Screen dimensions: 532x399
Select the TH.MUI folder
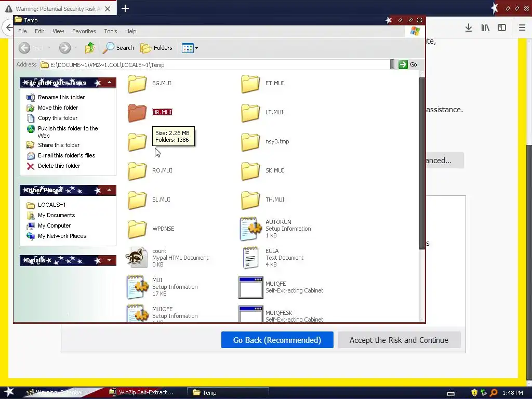point(263,200)
